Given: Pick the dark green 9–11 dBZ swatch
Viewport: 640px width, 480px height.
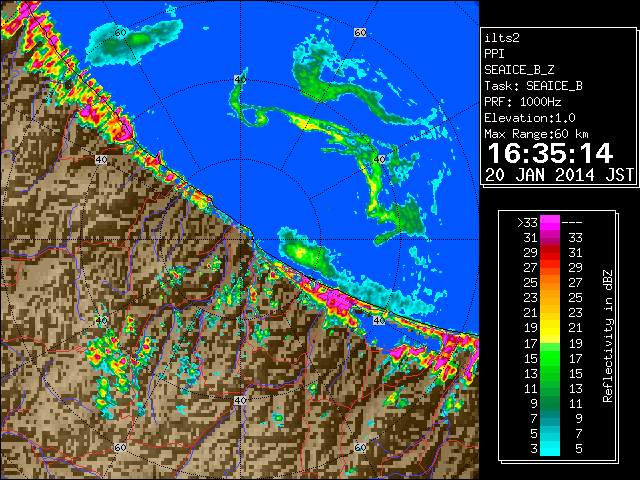Looking at the screenshot, I should (550, 404).
